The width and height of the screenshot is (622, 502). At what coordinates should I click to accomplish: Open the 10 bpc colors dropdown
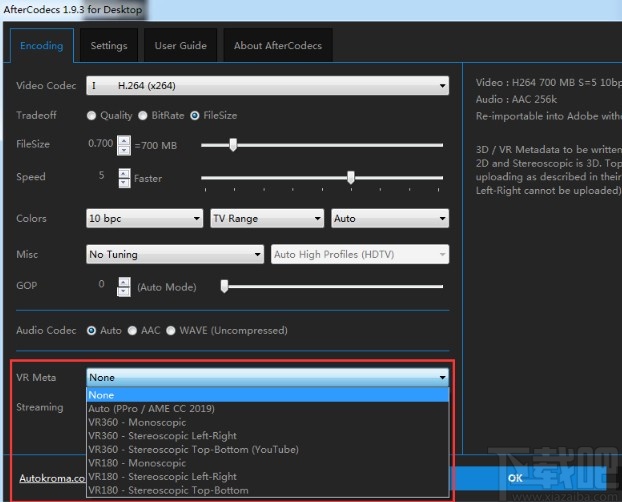[x=144, y=218]
